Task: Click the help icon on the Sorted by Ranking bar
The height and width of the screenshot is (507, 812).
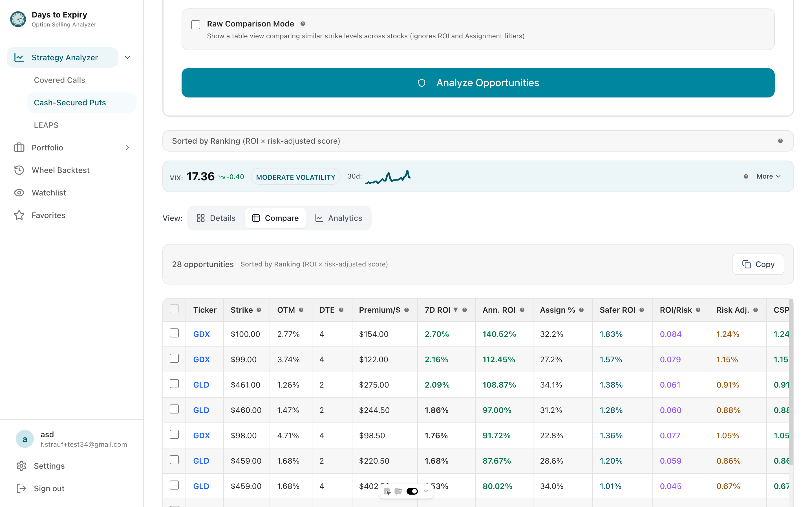Action: pyautogui.click(x=780, y=141)
